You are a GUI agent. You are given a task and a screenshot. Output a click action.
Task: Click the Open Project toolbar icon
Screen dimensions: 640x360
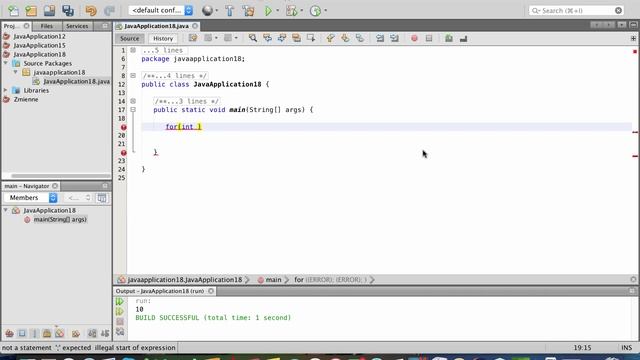[x=49, y=11]
